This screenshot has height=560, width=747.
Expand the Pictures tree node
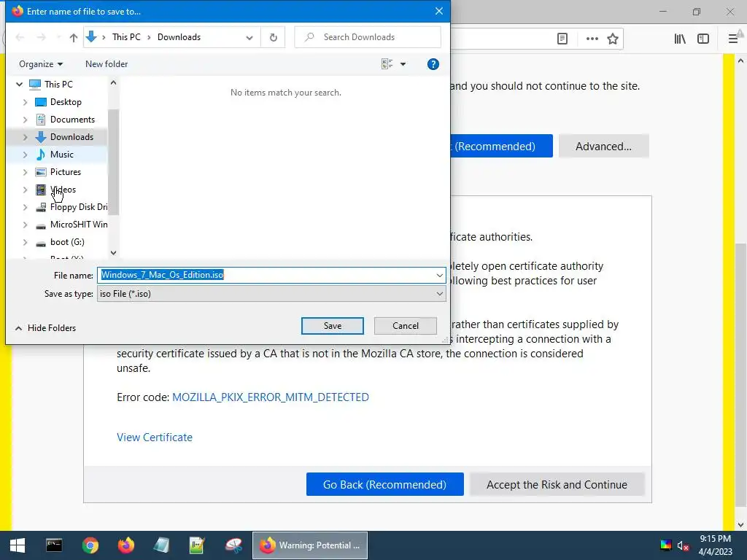pos(26,172)
